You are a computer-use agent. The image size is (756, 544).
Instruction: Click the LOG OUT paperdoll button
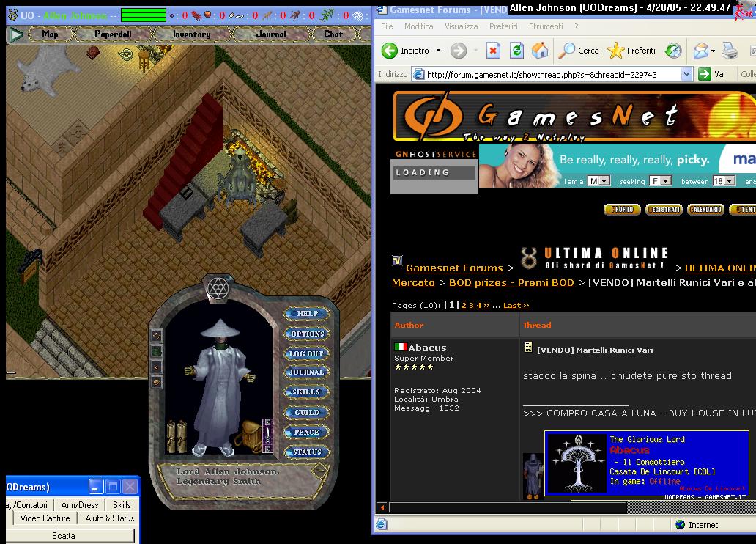[x=307, y=354]
